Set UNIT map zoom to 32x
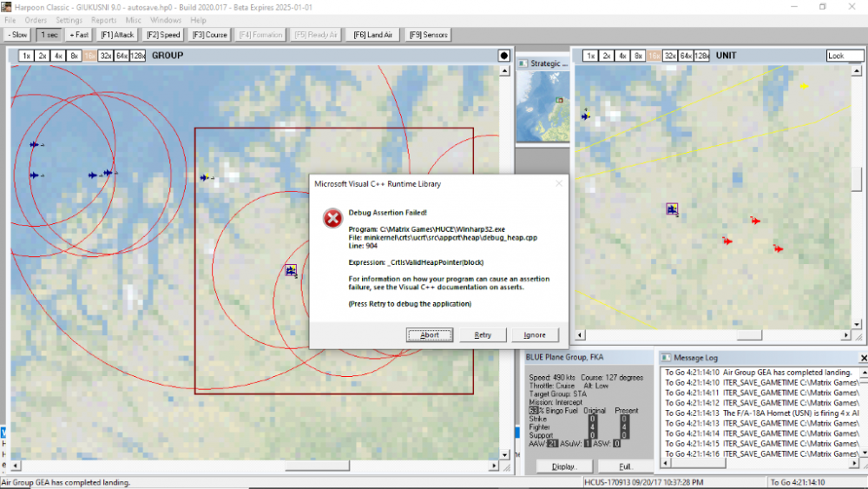Screen dimensions: 868x489 tap(670, 56)
